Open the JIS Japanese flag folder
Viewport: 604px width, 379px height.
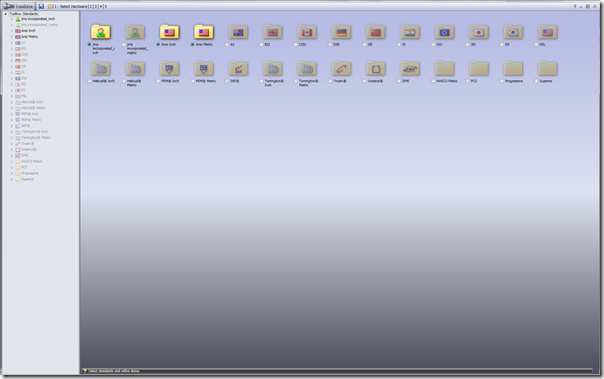click(x=479, y=32)
